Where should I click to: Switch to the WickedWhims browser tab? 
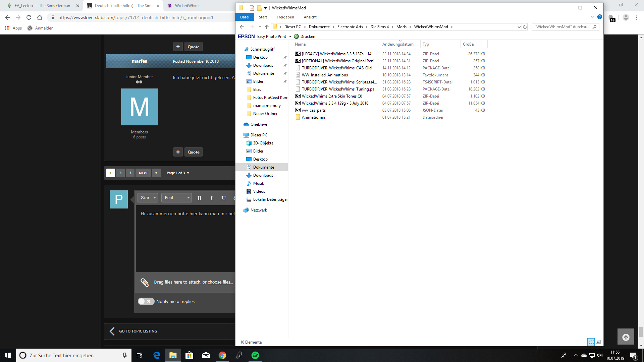tap(187, 6)
